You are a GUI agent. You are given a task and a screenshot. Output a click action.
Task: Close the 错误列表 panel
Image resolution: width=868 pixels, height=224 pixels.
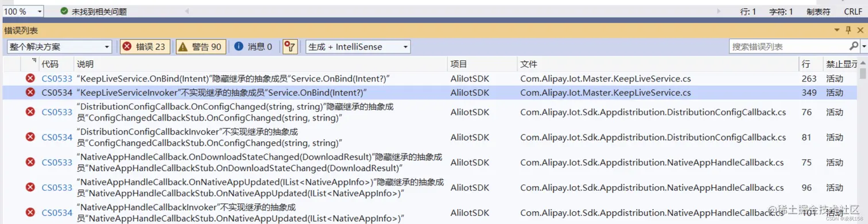coord(860,29)
